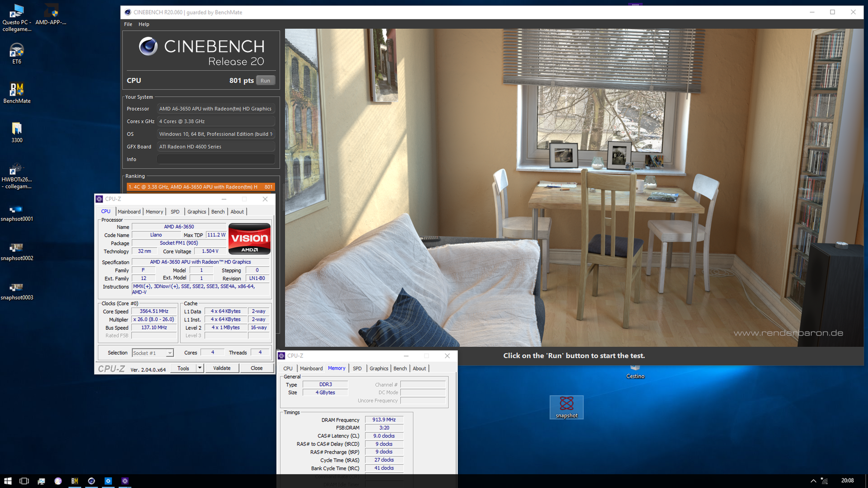Select snapshot0001 on the desktop

coord(17,213)
